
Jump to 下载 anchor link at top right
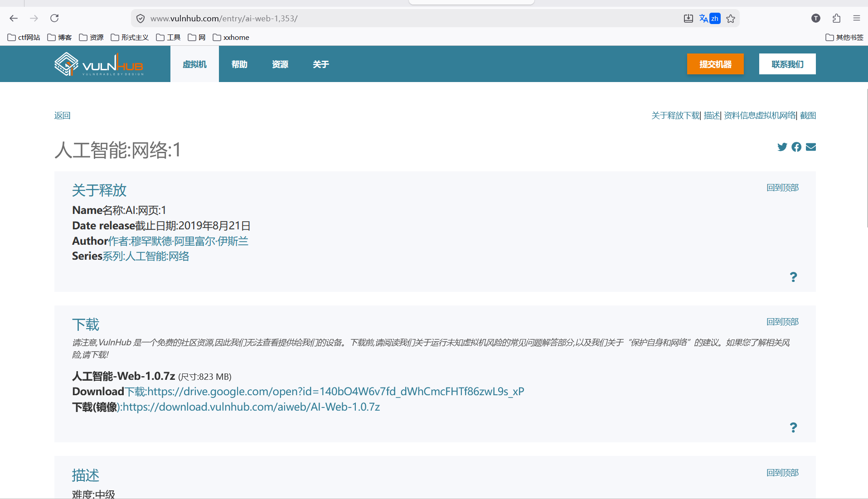(692, 116)
